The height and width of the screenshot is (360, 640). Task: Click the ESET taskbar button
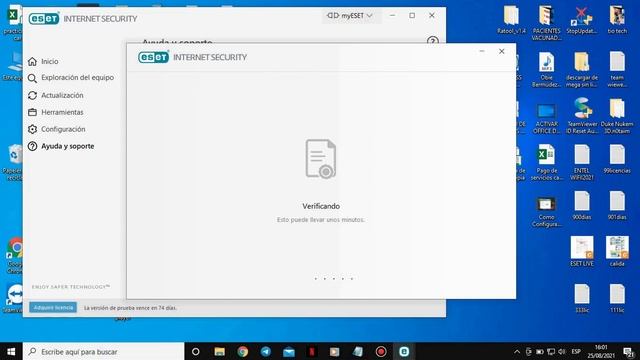tap(404, 351)
